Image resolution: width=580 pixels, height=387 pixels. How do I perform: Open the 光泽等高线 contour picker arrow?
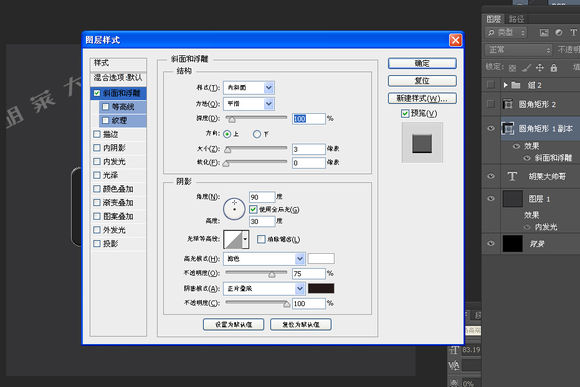tap(245, 239)
